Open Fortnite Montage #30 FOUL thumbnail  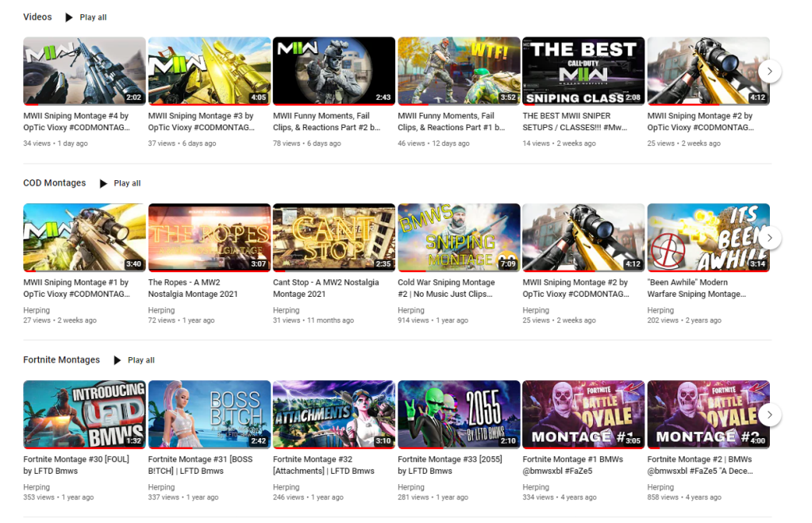coord(84,414)
